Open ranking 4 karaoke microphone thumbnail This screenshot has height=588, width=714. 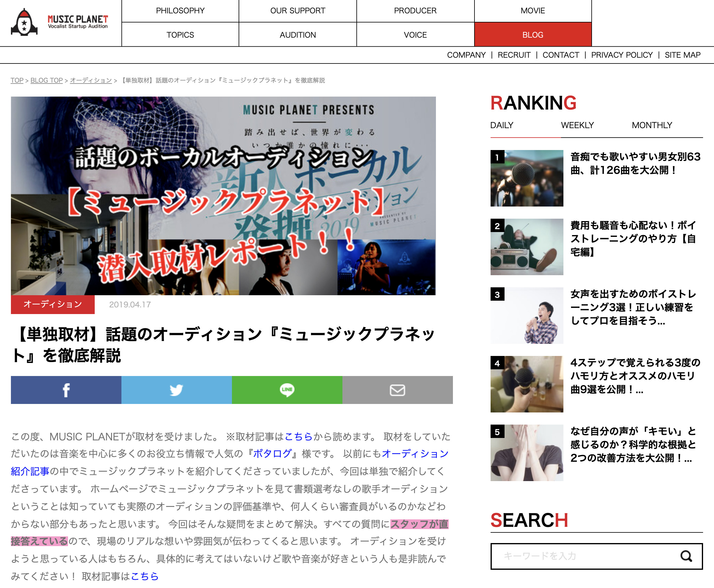point(527,384)
